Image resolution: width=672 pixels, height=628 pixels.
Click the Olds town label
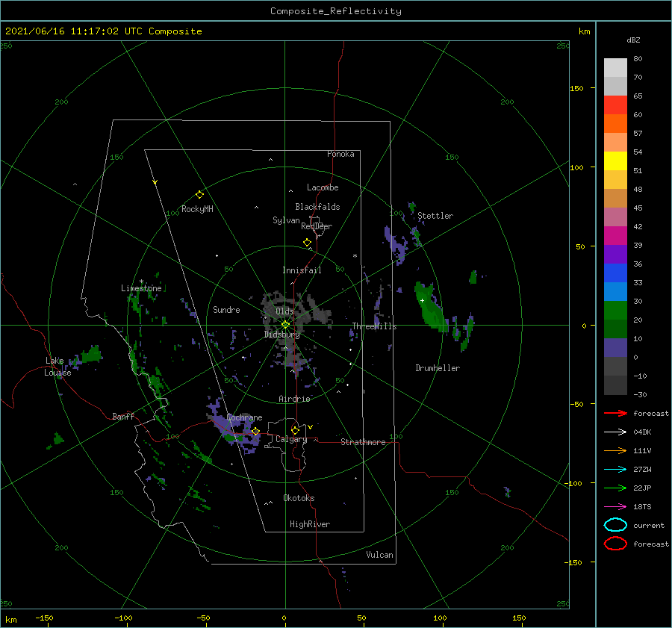[x=284, y=311]
